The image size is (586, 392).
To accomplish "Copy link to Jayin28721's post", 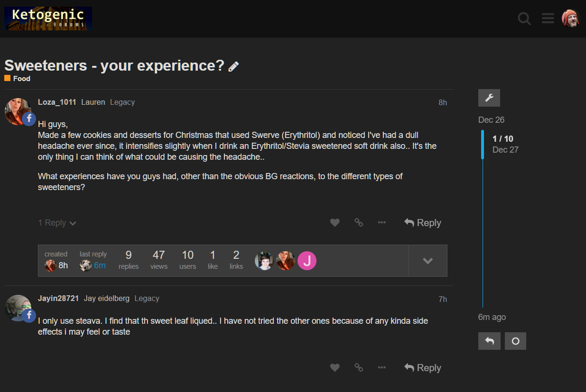I will click(359, 367).
